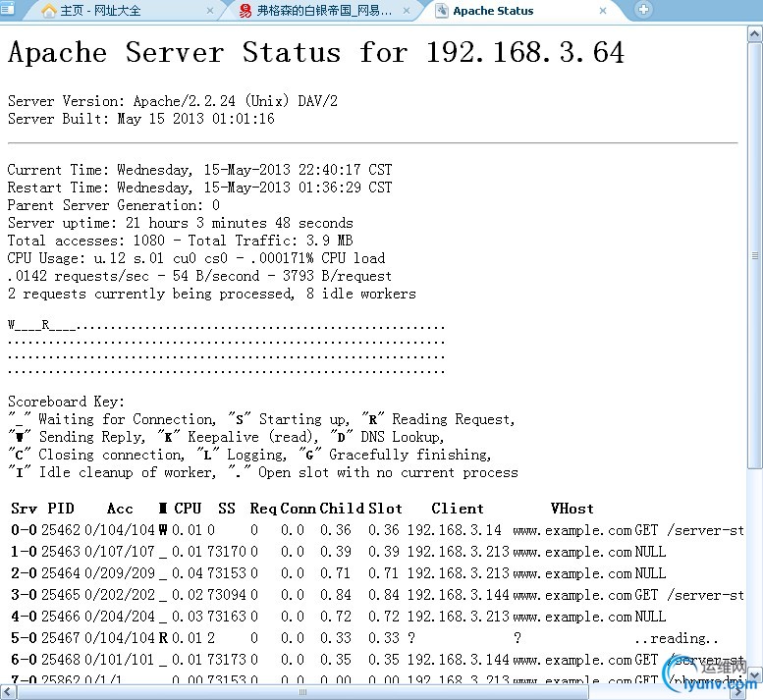This screenshot has width=763, height=700.
Task: Click the ..reading.. text in row 5-0
Action: pos(677,638)
